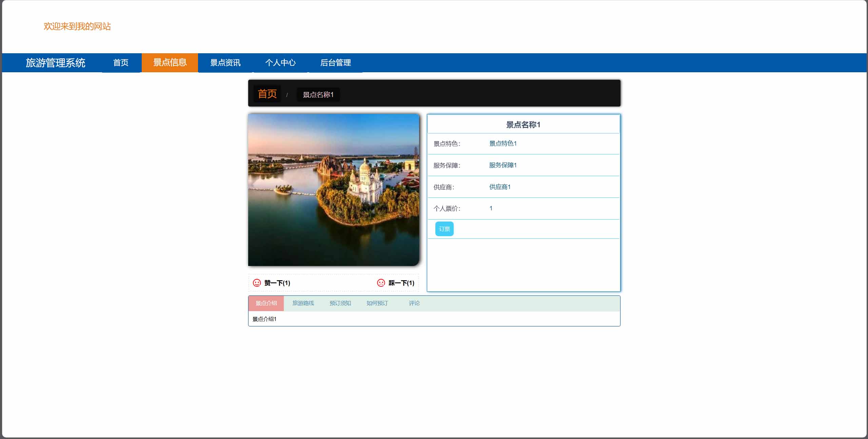Click the sad face dislike icon
868x439 pixels.
tap(381, 283)
